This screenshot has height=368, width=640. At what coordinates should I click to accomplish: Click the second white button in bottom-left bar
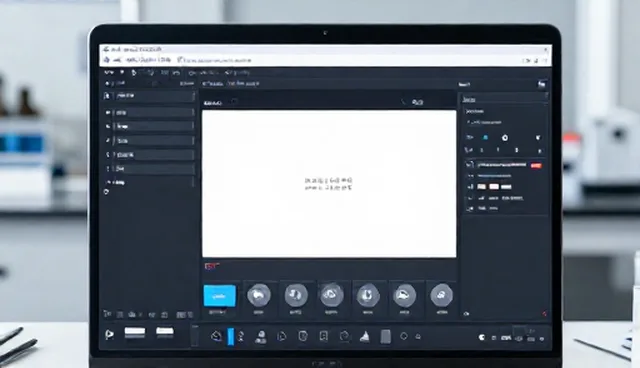coord(165,332)
